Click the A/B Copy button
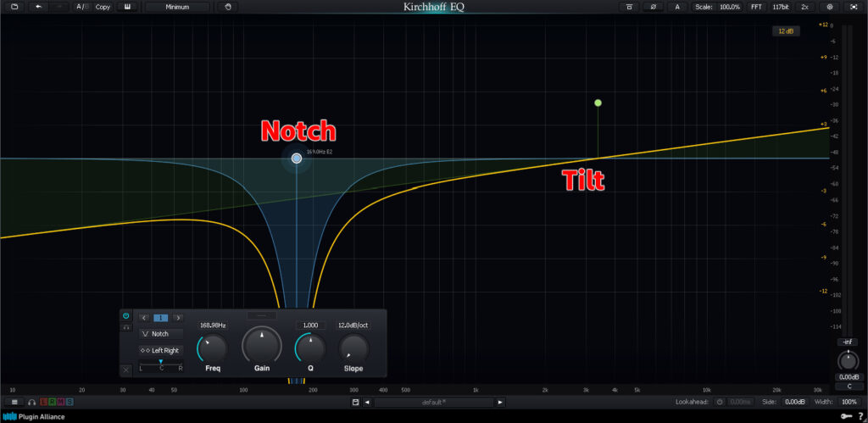The image size is (868, 423). tap(102, 7)
